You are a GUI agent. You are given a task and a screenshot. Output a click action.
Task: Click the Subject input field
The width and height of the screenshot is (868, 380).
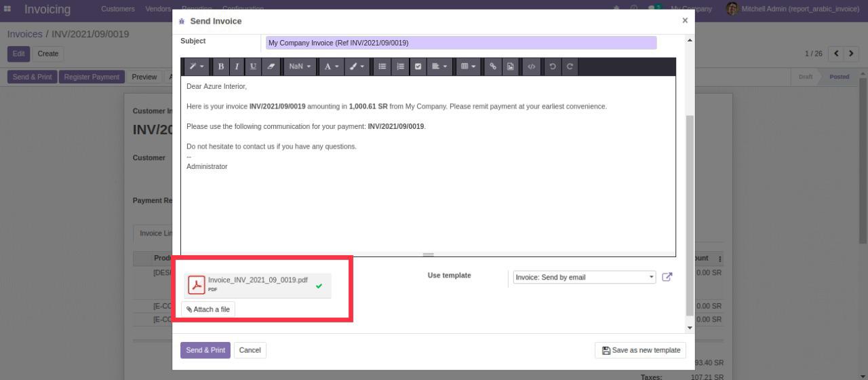pyautogui.click(x=461, y=43)
